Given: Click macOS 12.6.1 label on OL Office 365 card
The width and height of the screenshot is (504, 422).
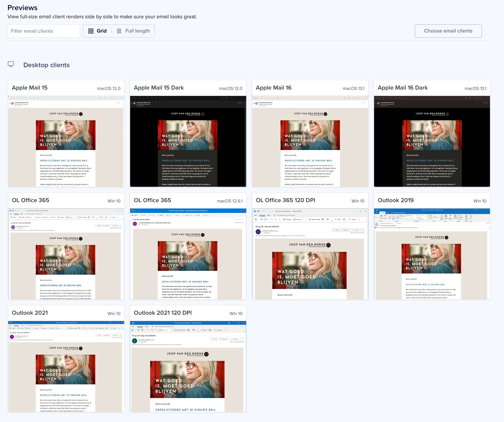Looking at the screenshot, I should click(x=230, y=201).
